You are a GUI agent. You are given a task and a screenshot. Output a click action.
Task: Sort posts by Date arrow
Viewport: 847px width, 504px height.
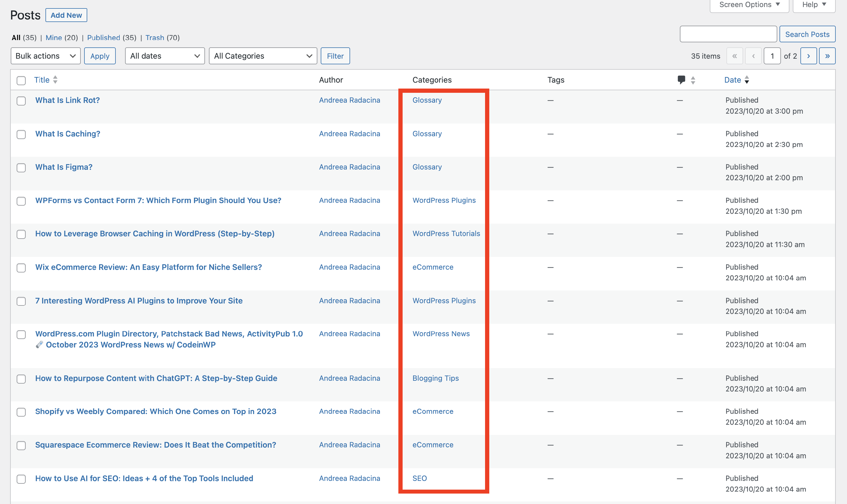click(x=747, y=80)
